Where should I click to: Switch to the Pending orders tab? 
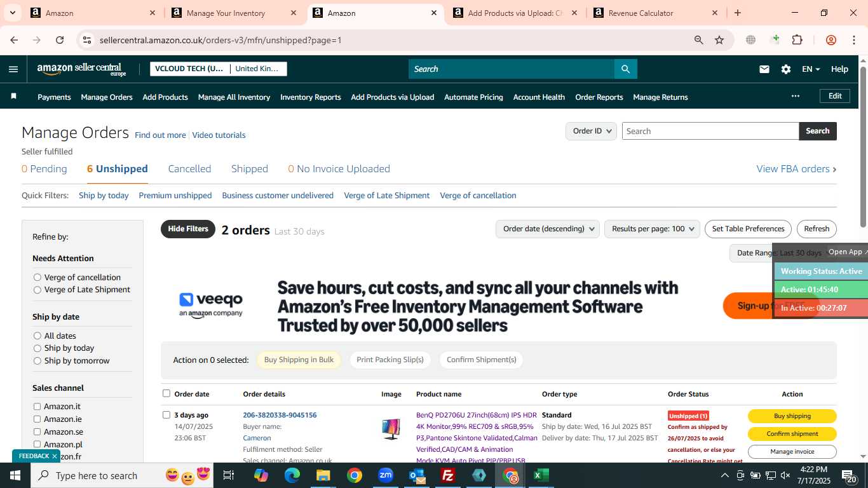(x=44, y=169)
